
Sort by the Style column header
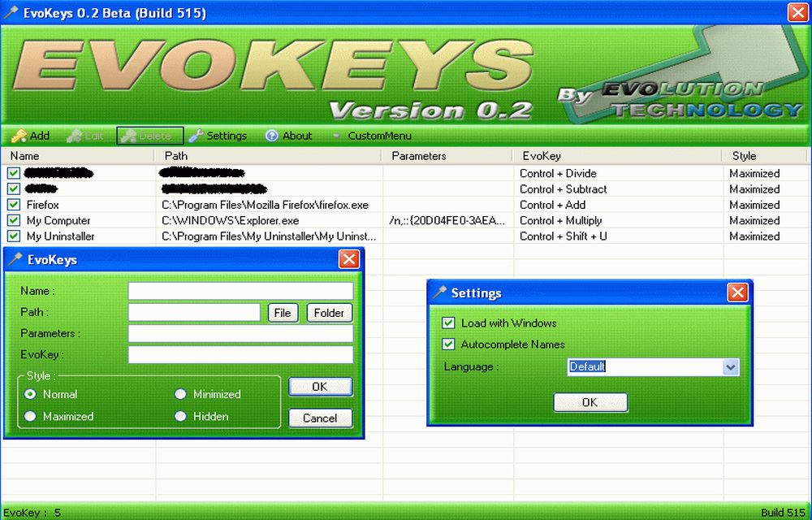click(764, 156)
